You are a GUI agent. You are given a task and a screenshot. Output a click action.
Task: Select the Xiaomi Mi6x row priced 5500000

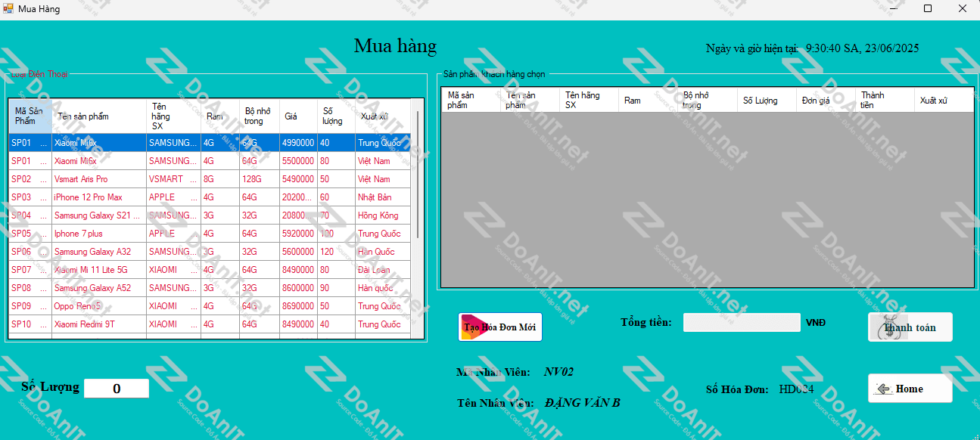tap(210, 161)
